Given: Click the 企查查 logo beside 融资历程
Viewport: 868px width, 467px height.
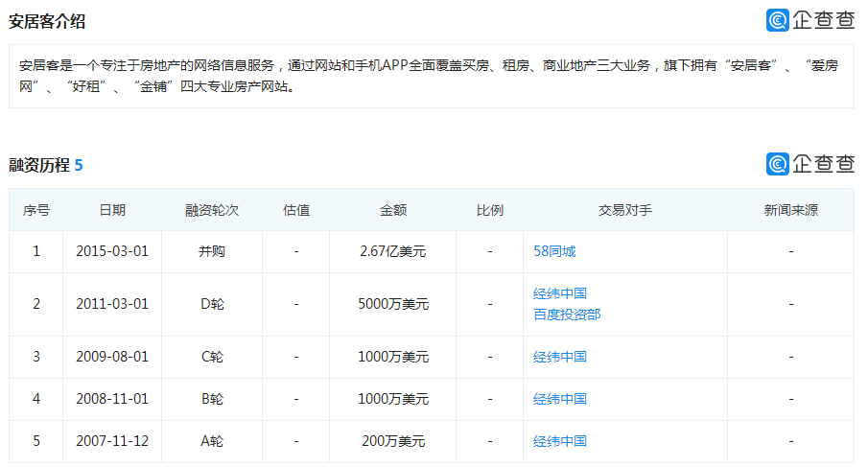Looking at the screenshot, I should click(809, 164).
